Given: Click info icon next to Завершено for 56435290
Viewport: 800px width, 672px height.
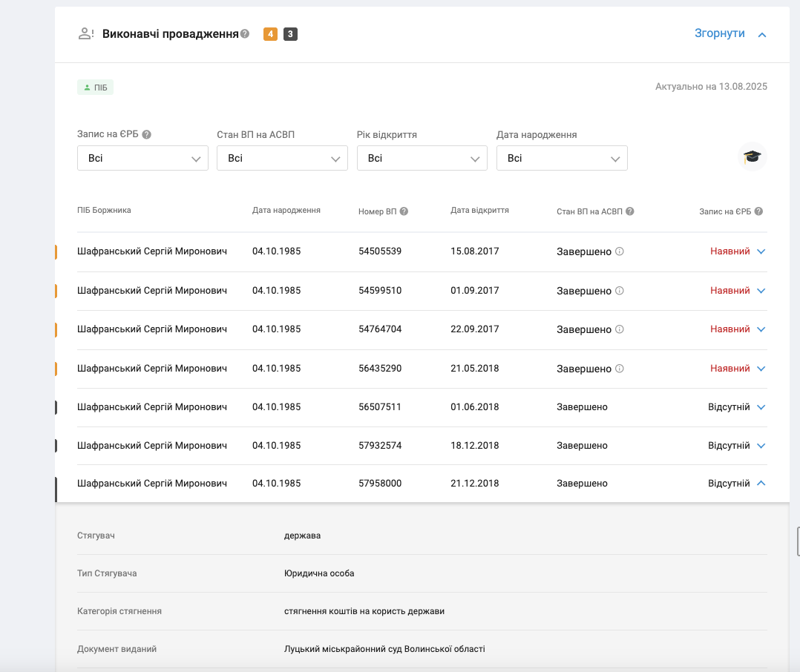Looking at the screenshot, I should point(620,369).
